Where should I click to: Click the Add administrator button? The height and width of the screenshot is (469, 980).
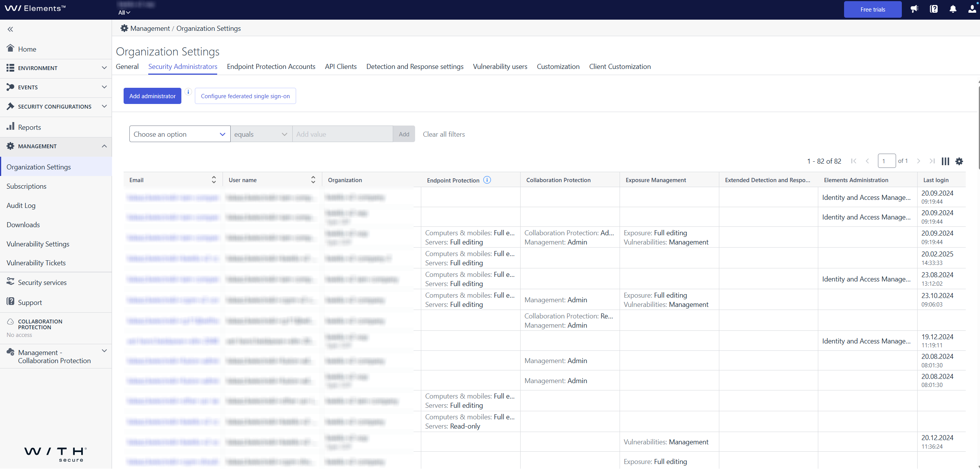(x=152, y=96)
